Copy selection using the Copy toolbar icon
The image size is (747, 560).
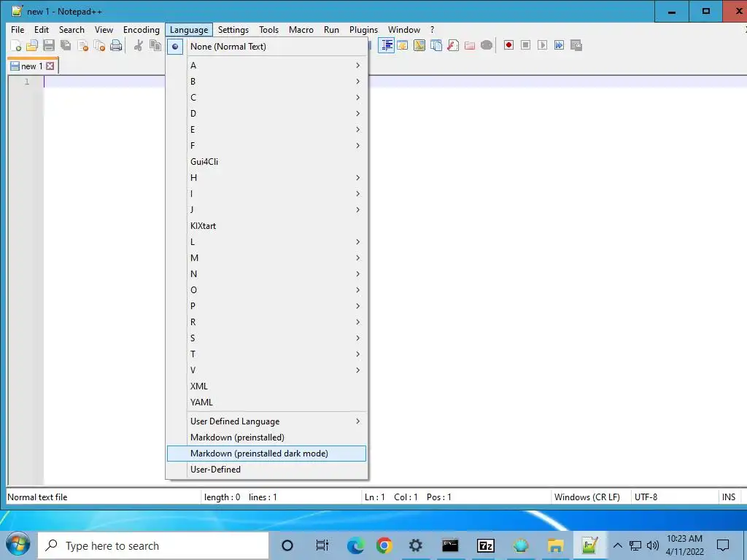(155, 46)
